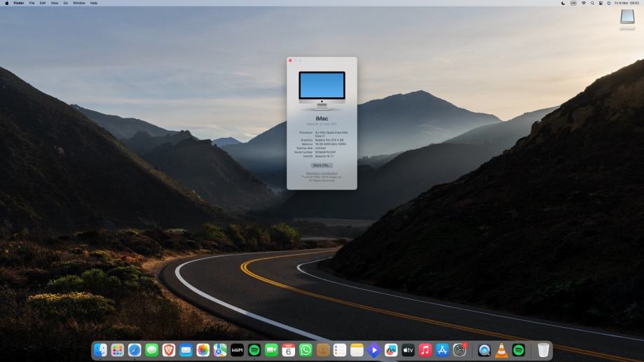The image size is (644, 362).
Task: Open the App Store from dock
Action: (442, 350)
